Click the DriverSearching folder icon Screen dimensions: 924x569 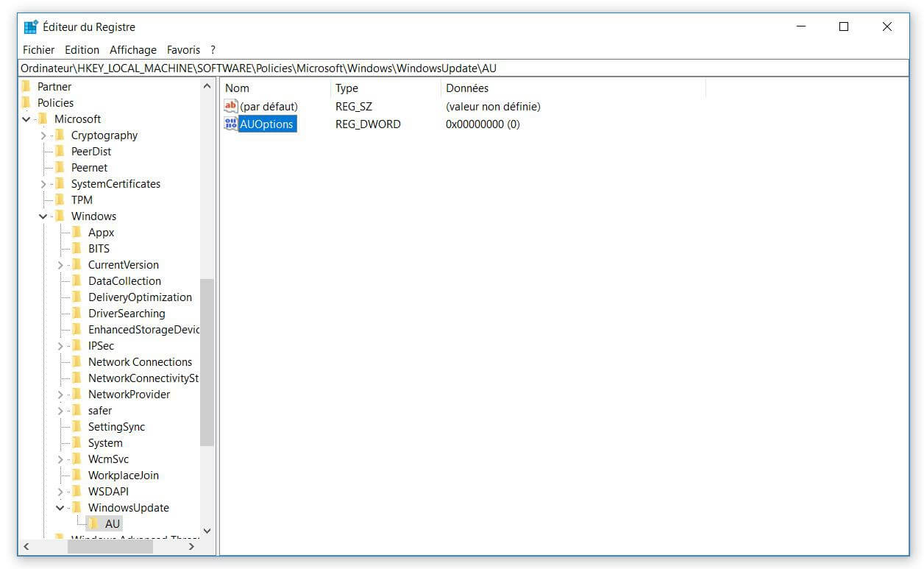[77, 313]
